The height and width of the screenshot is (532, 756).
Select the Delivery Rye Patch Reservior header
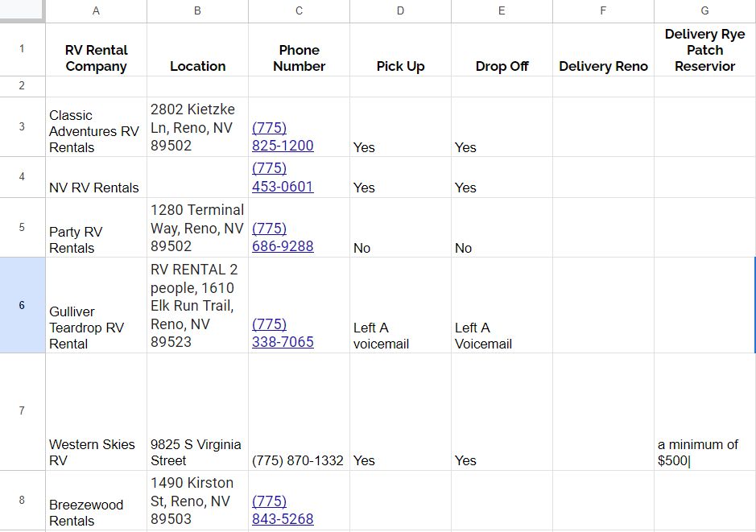tap(704, 50)
